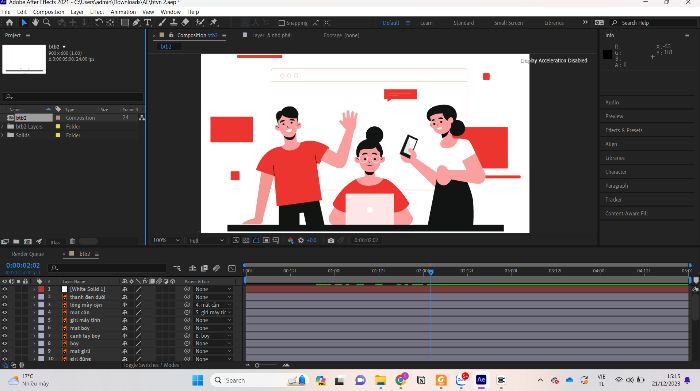The image size is (700, 391).
Task: Toggle quality switch for 'mat boy' layer
Action: 138,328
